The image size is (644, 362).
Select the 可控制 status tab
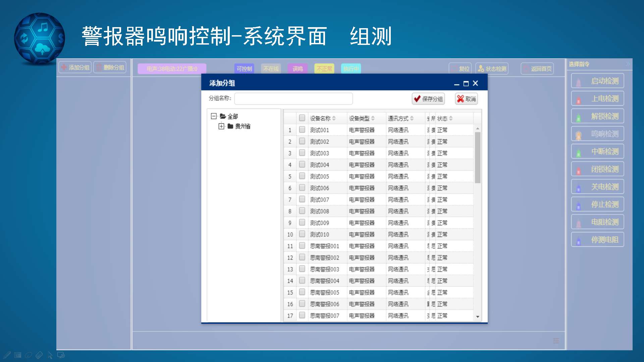244,69
